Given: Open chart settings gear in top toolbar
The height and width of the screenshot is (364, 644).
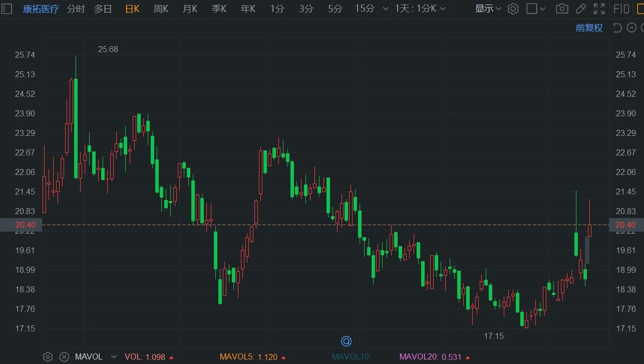Looking at the screenshot, I should [513, 9].
